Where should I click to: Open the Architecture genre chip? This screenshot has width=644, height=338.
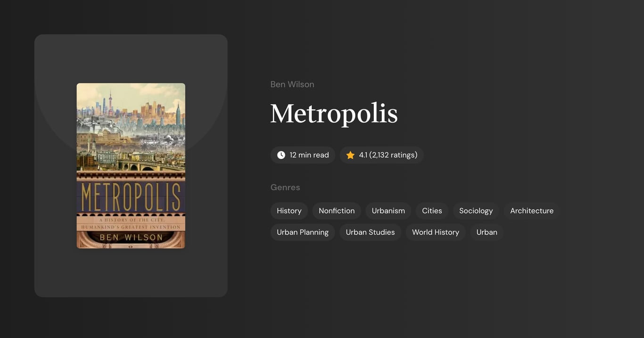(532, 211)
